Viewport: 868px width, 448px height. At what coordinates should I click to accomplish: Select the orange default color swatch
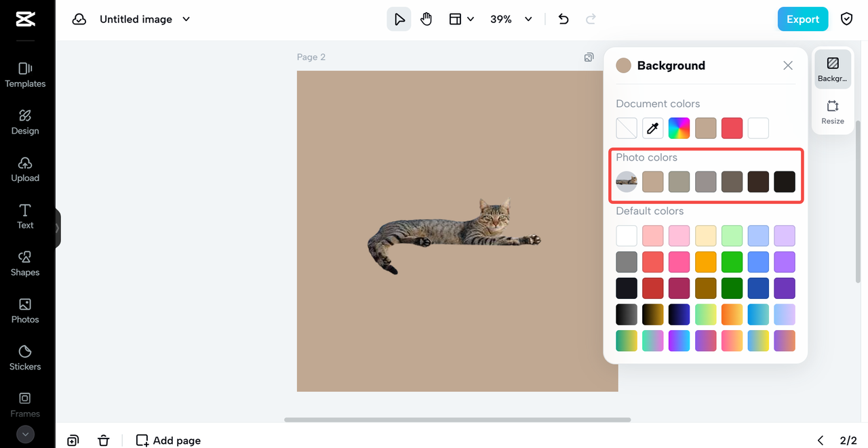pos(706,262)
